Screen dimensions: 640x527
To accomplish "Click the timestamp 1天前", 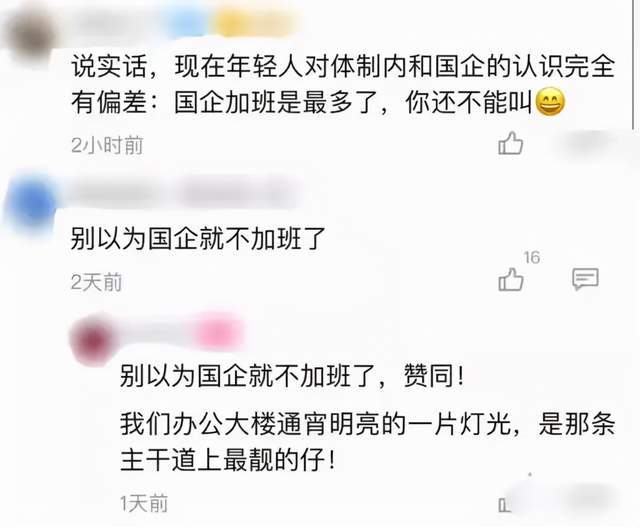I will (x=144, y=503).
